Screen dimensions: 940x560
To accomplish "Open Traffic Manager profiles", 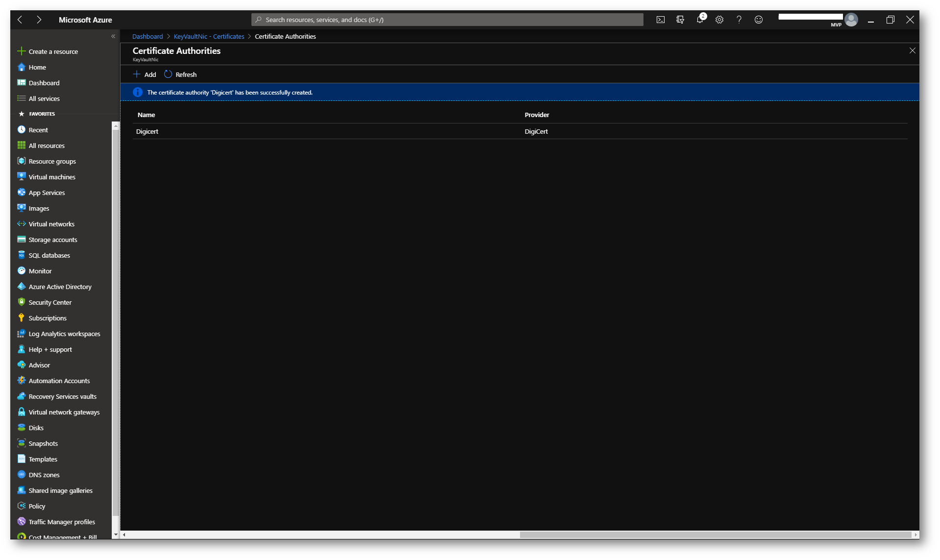I will [56, 522].
